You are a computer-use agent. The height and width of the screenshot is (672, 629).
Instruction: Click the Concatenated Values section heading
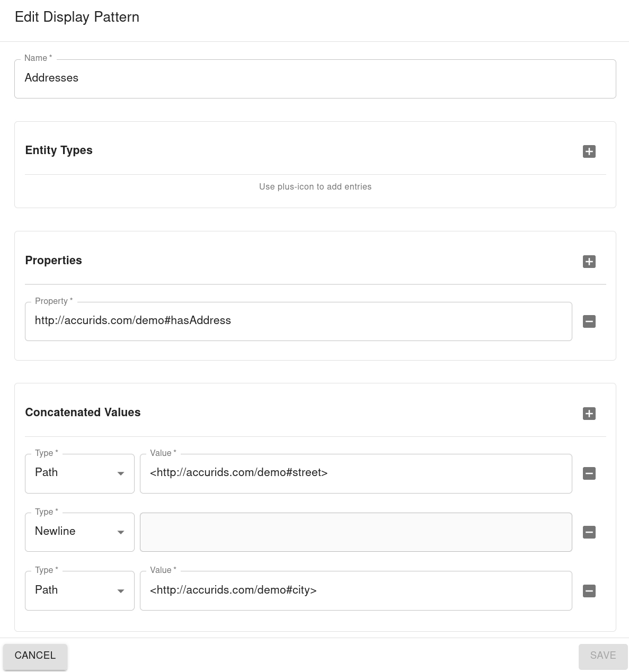pyautogui.click(x=83, y=413)
